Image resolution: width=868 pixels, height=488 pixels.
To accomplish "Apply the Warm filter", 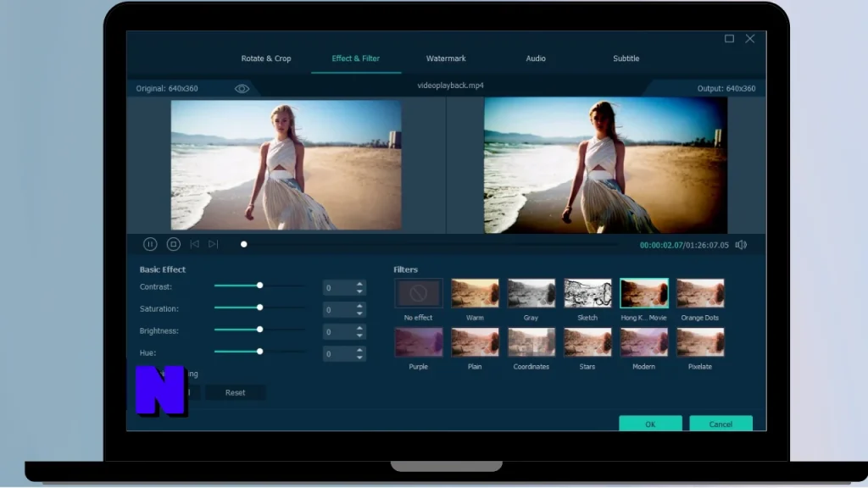I will [475, 293].
